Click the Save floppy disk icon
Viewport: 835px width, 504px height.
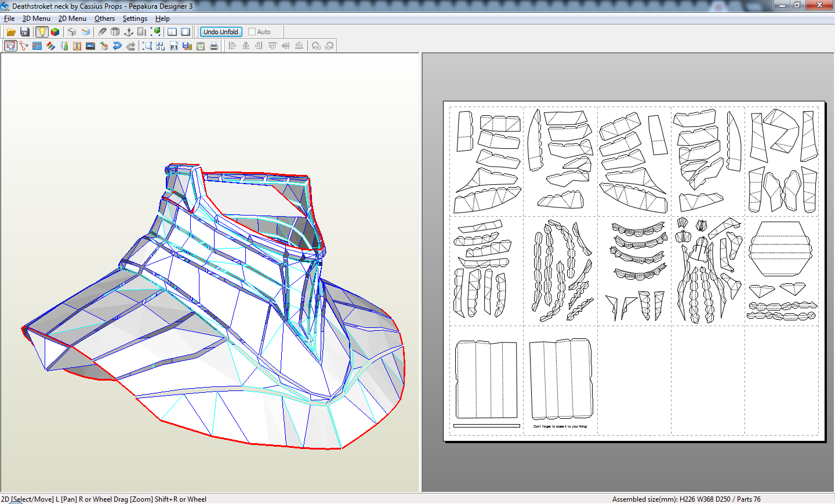coord(25,32)
